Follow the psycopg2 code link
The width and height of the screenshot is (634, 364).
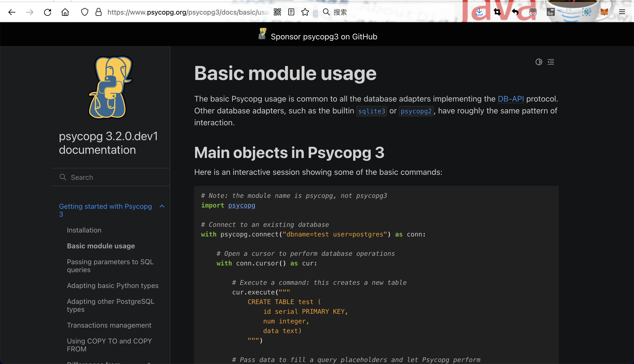click(x=416, y=111)
